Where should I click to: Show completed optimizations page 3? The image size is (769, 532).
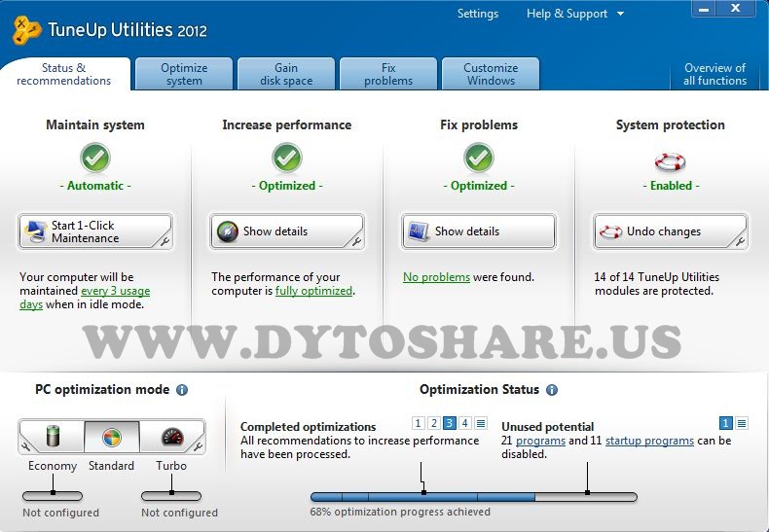[450, 423]
